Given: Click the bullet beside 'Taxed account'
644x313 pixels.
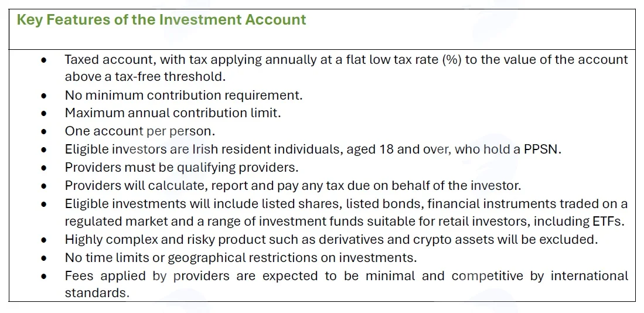Looking at the screenshot, I should tap(44, 61).
